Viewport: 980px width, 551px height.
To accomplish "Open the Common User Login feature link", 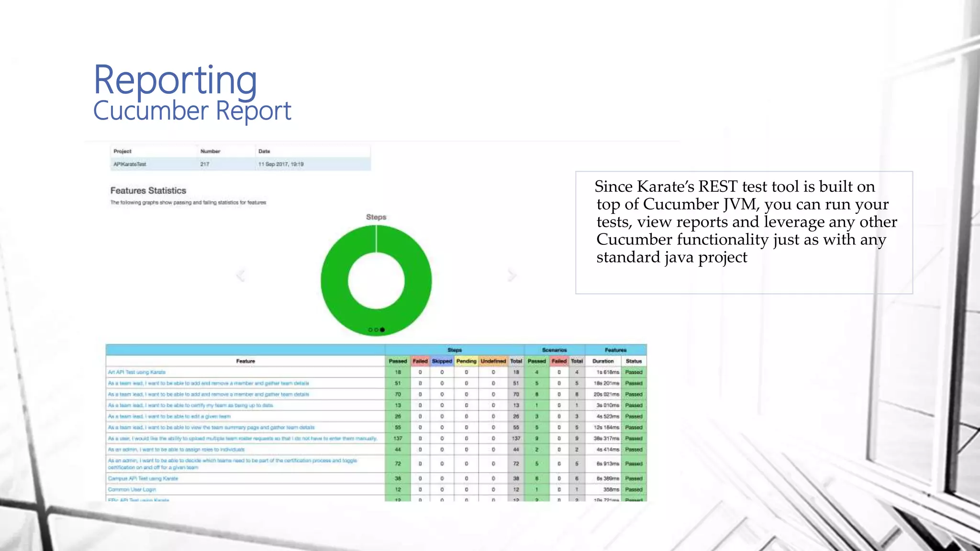I will pyautogui.click(x=132, y=489).
